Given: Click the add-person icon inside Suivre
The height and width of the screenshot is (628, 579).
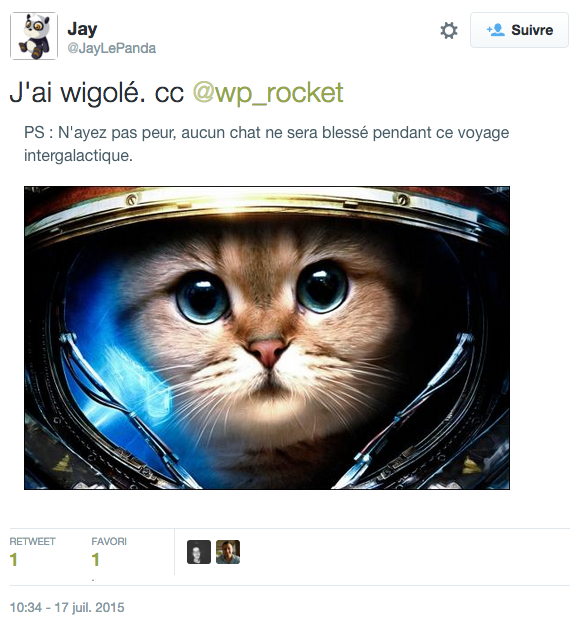Looking at the screenshot, I should [495, 30].
